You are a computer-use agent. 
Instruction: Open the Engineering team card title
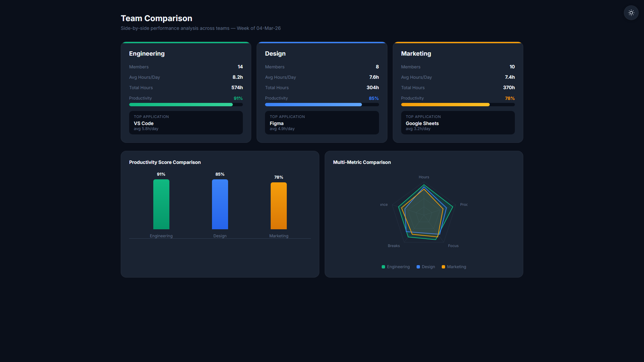(x=147, y=54)
